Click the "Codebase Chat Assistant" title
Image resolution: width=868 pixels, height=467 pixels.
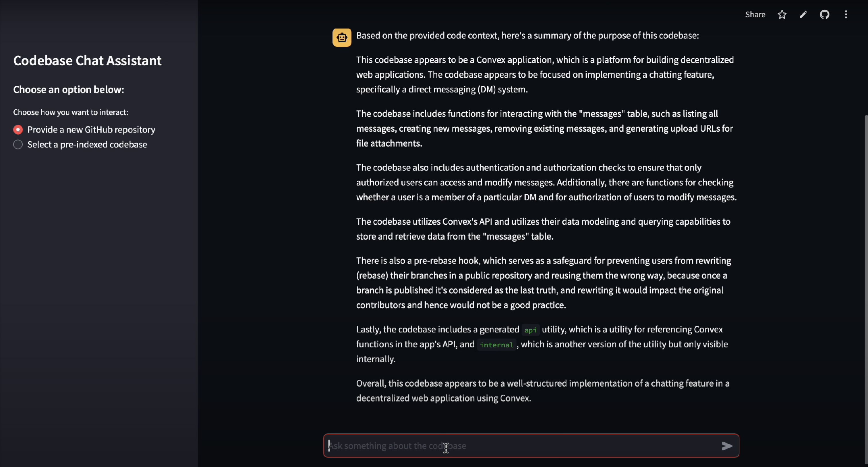(87, 61)
